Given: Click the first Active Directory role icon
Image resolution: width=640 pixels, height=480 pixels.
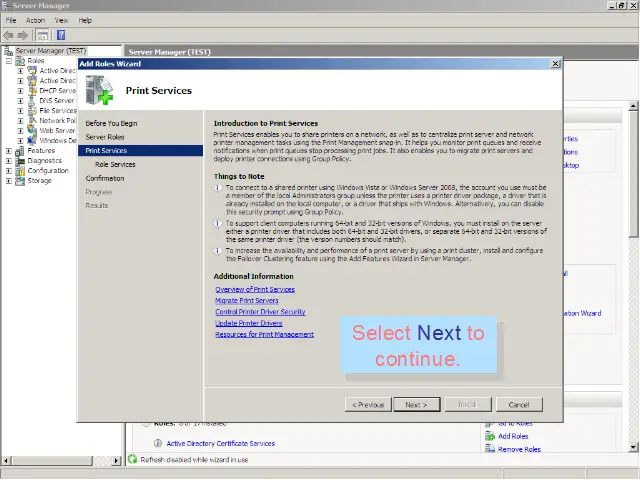Looking at the screenshot, I should point(32,71).
